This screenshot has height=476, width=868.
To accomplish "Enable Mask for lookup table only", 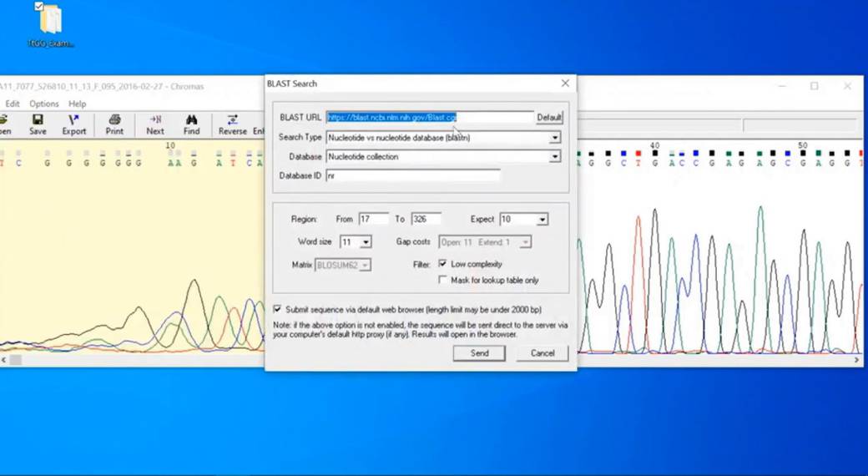I will coord(443,280).
